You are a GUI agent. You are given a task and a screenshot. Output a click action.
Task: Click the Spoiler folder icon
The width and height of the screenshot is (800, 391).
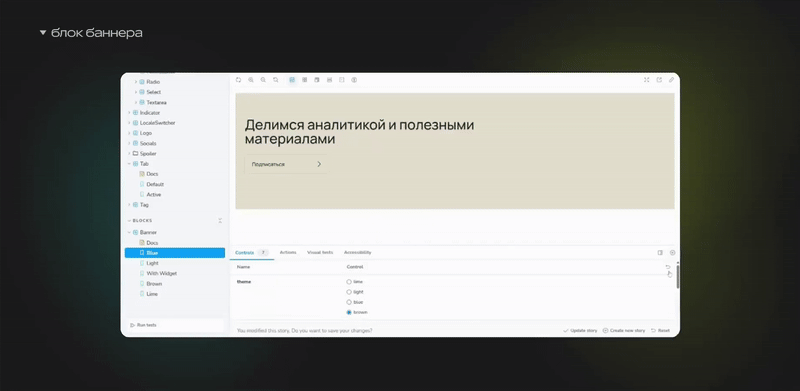pyautogui.click(x=136, y=154)
